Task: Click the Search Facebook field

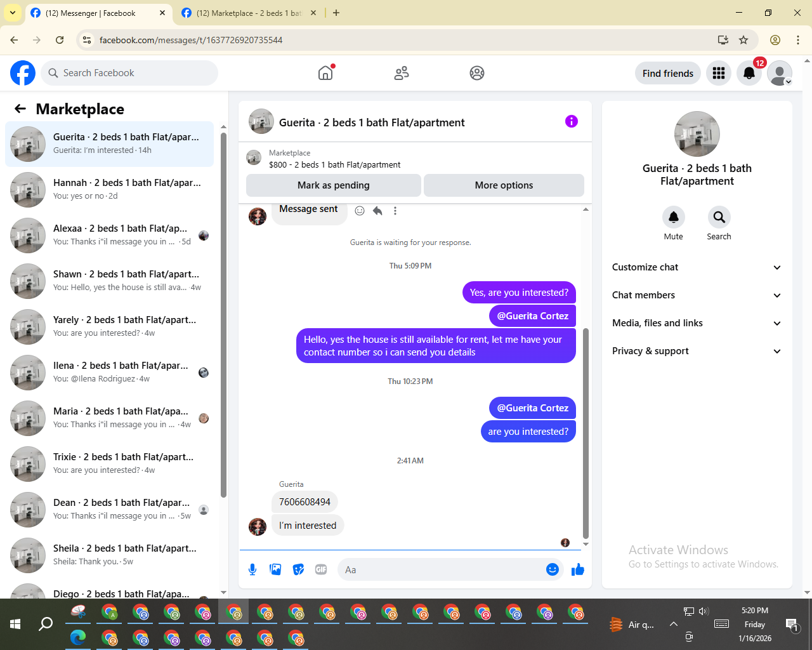Action: coord(129,73)
